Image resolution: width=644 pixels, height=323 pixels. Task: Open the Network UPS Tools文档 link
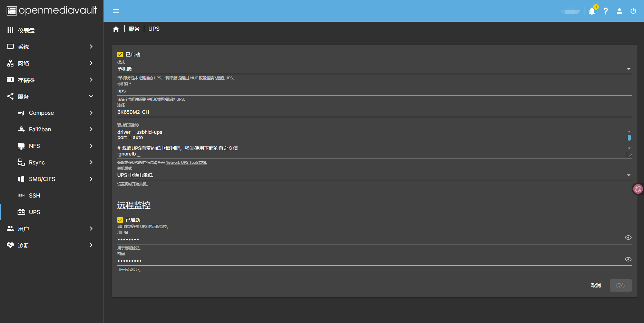(186, 163)
